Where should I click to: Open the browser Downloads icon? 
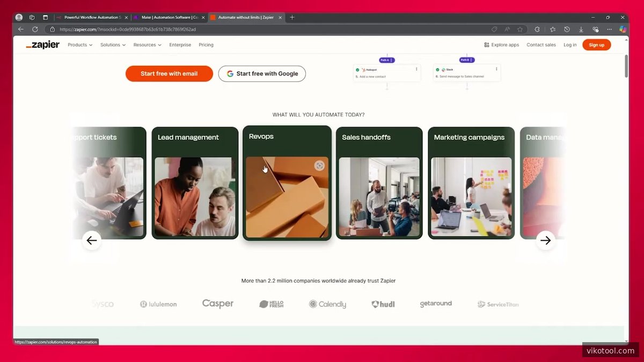pyautogui.click(x=581, y=29)
